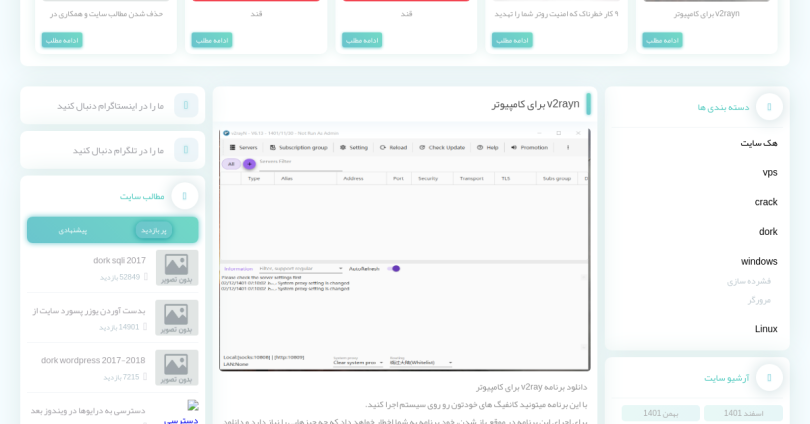
Task: Click the Instagram follow icon
Action: tap(186, 105)
